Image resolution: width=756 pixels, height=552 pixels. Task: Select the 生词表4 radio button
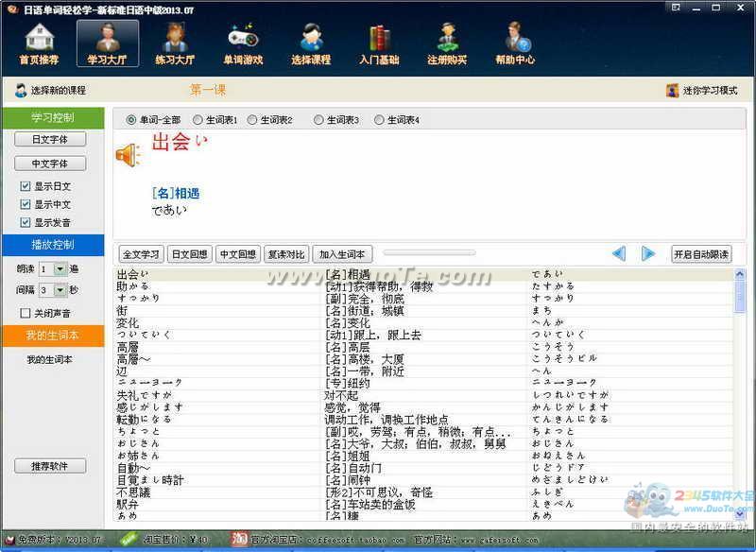pyautogui.click(x=379, y=119)
